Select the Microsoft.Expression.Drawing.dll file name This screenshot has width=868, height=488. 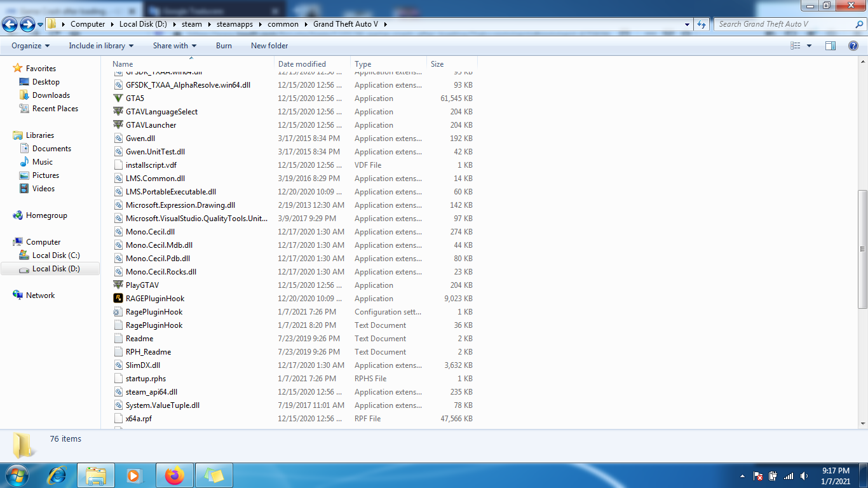[180, 205]
